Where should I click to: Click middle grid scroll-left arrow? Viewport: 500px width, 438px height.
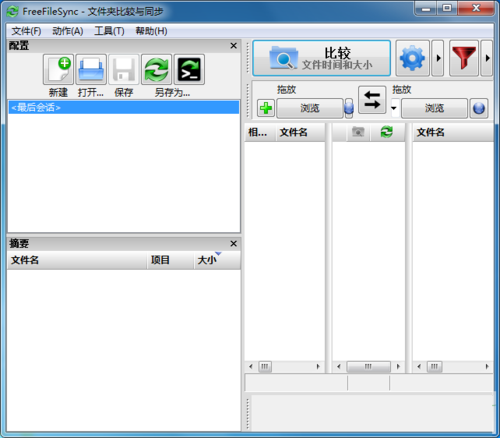pos(339,367)
